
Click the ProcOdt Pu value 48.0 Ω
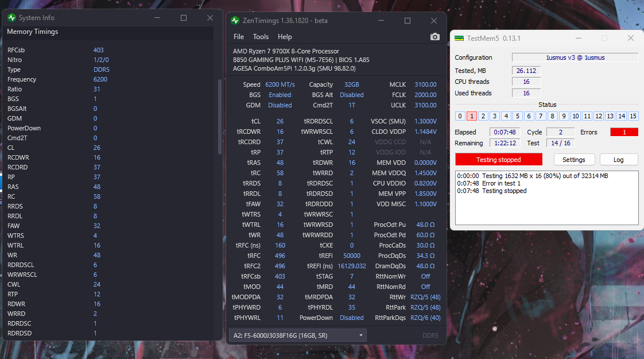[x=425, y=225]
